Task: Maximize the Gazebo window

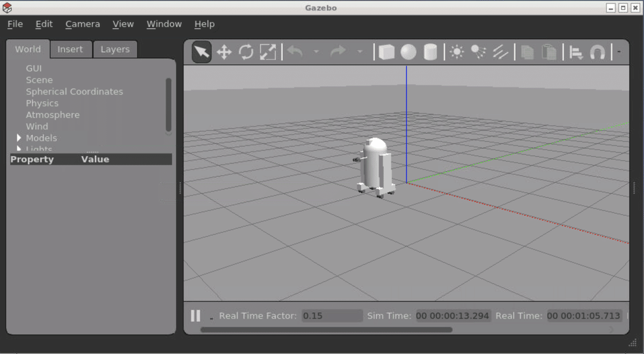Action: pos(623,8)
